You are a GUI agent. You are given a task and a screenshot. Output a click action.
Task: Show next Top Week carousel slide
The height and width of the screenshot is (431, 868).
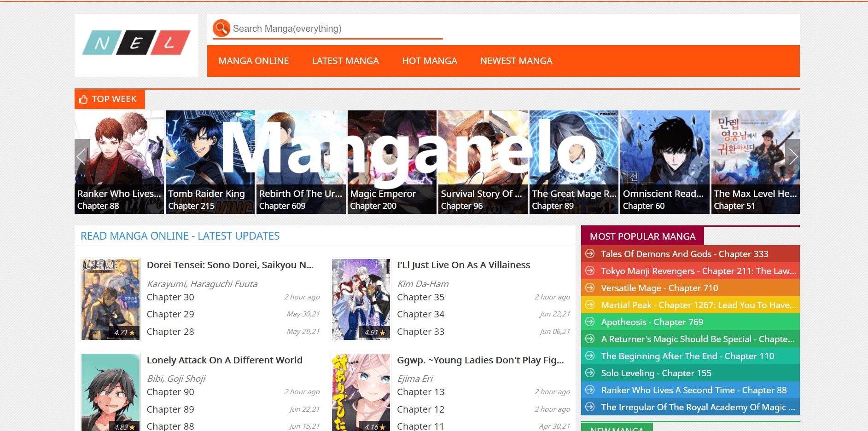pos(793,157)
